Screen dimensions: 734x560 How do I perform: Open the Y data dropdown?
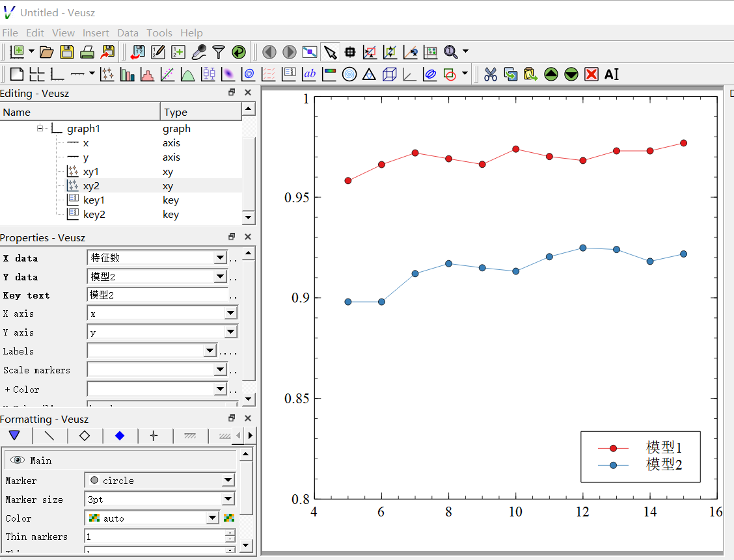pos(220,276)
